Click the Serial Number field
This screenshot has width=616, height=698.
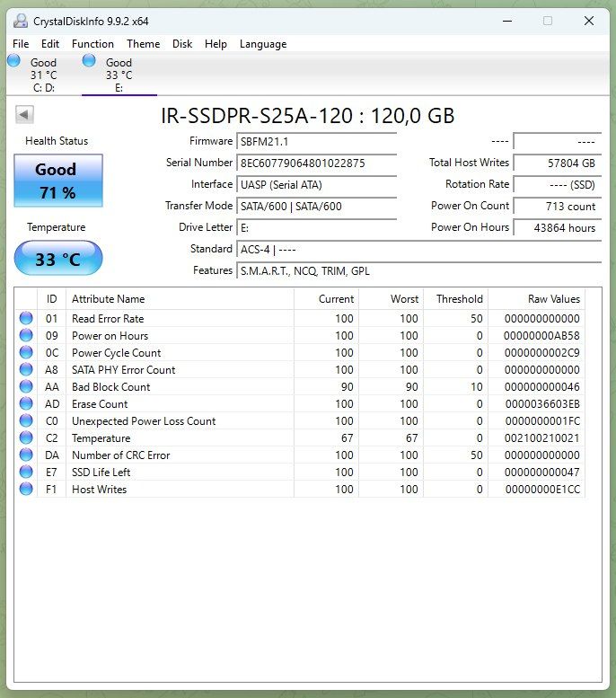tap(316, 163)
